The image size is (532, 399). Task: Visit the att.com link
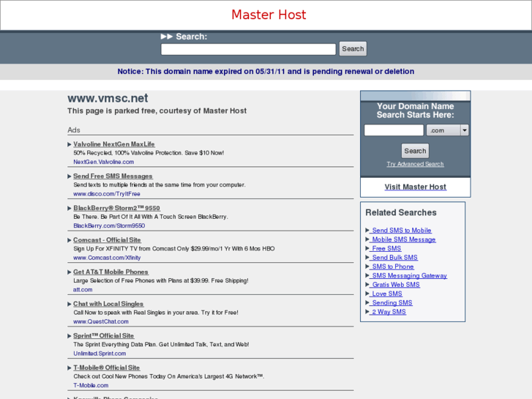click(83, 290)
